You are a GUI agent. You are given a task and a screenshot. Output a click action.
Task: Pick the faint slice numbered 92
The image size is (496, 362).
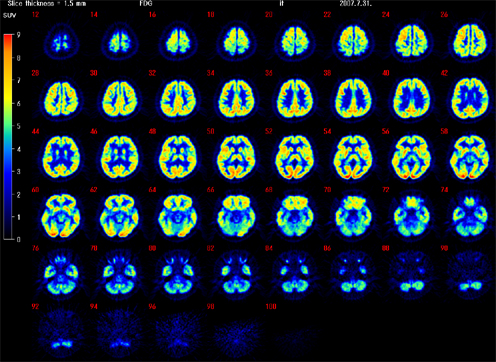(x=61, y=333)
